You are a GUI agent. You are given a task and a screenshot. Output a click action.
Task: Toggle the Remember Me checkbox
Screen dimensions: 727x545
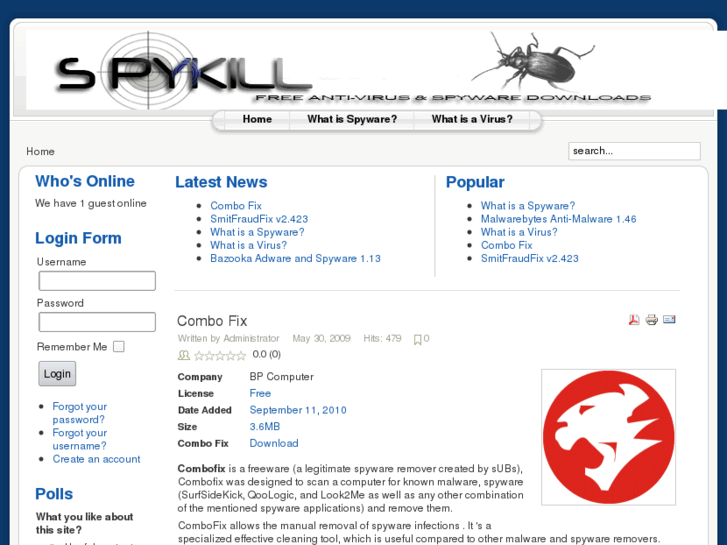[x=119, y=346]
